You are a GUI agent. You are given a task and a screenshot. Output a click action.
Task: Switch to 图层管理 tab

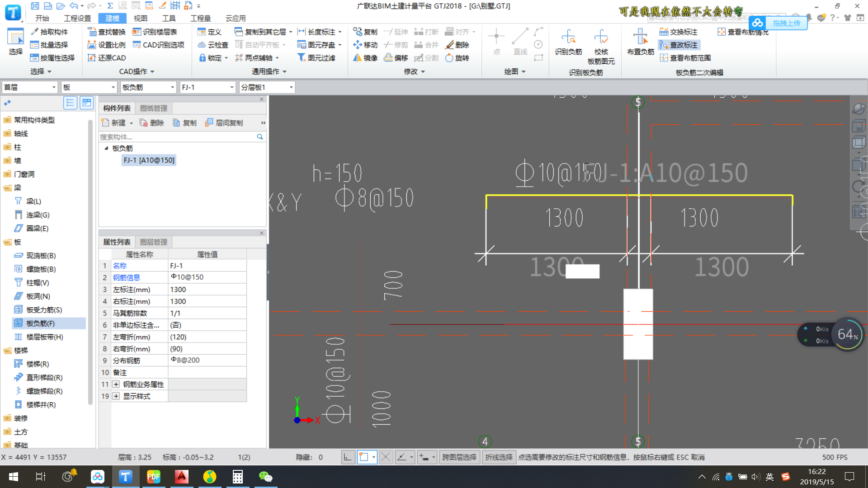tap(154, 242)
